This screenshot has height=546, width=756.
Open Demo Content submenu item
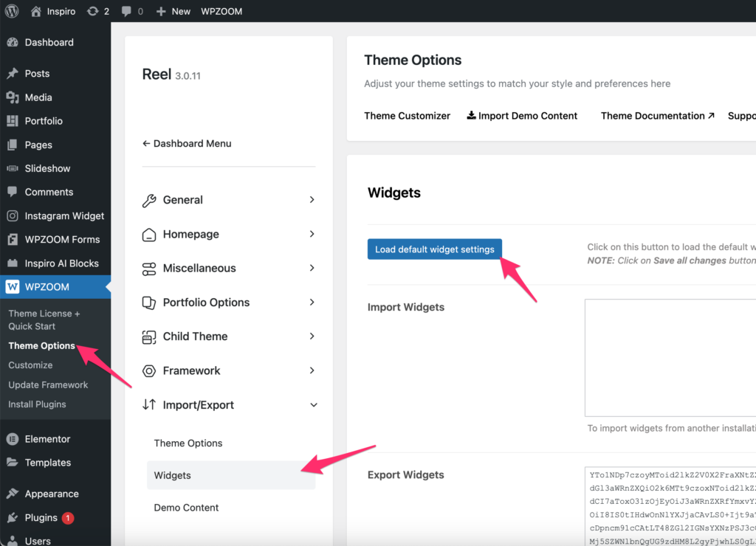point(186,508)
